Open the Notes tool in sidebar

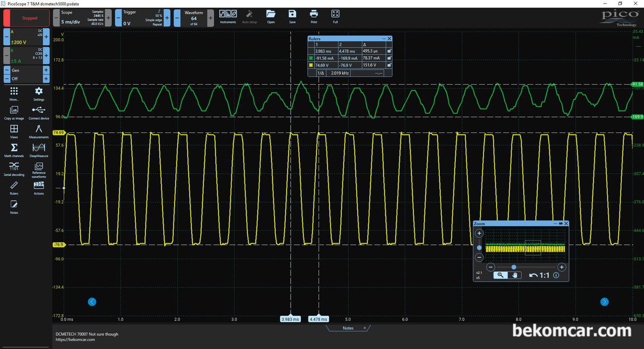(x=14, y=206)
